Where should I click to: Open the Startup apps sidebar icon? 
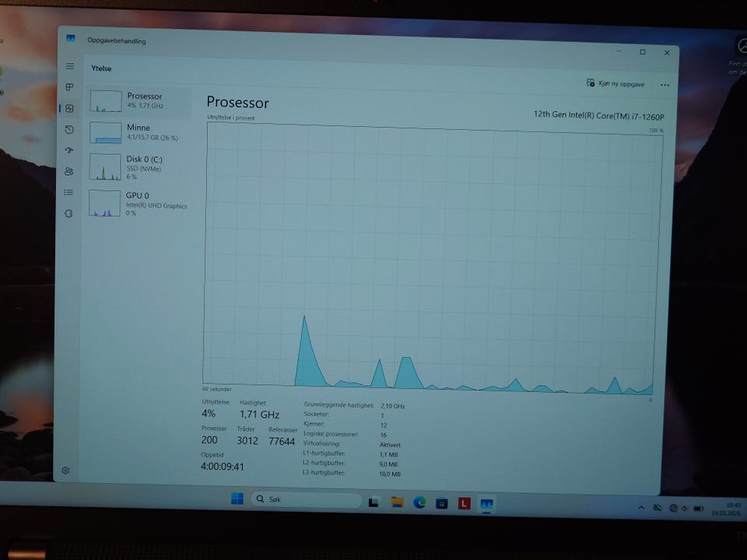pos(69,150)
